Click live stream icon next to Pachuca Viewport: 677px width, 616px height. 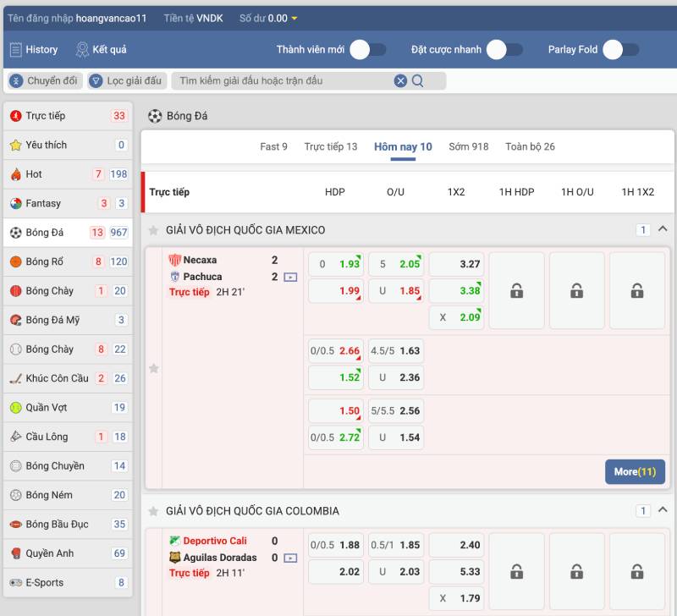click(x=290, y=277)
